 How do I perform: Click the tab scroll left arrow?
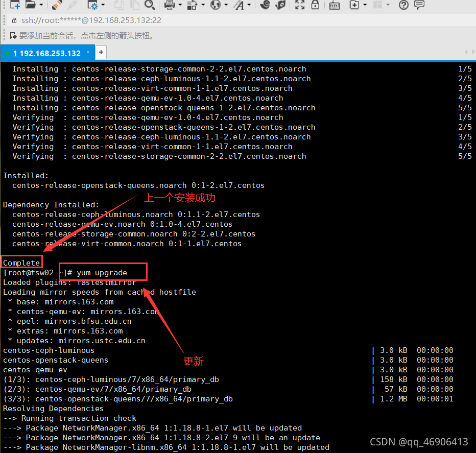point(466,52)
